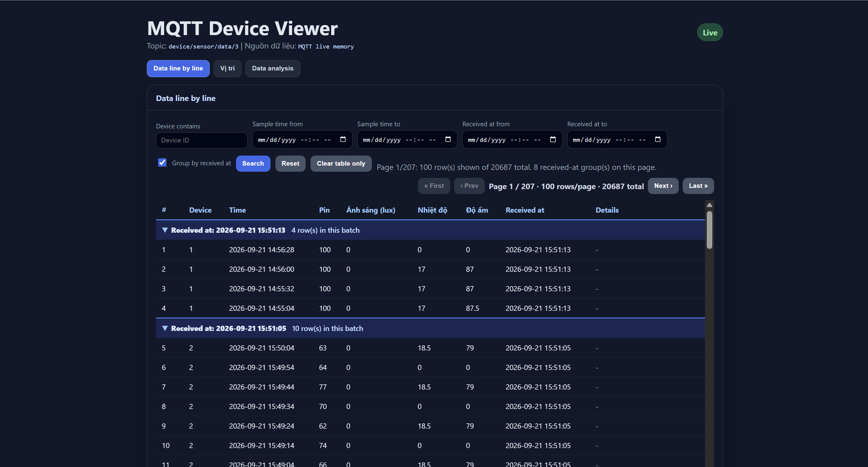Click Pin value 70 in row 8
The image size is (868, 467).
click(x=323, y=407)
